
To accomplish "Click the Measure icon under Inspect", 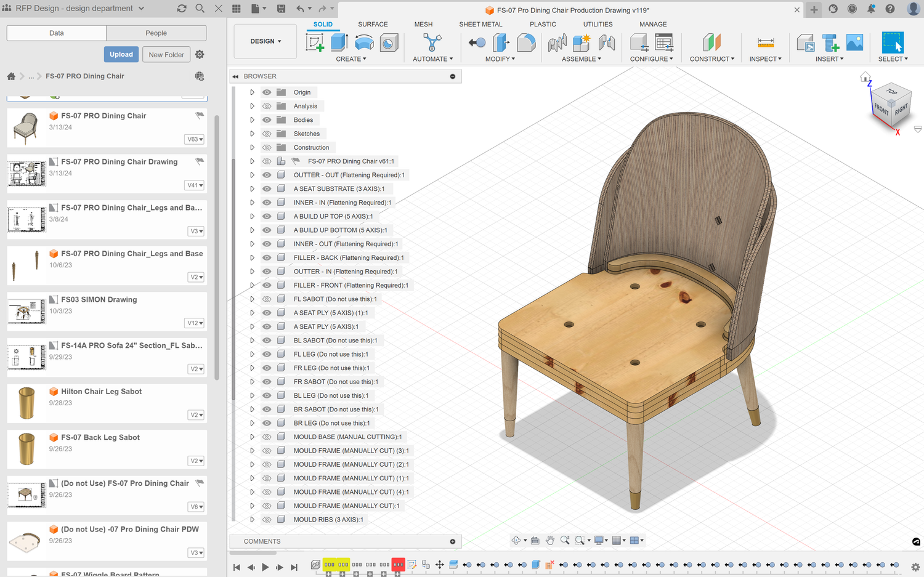I will click(766, 42).
